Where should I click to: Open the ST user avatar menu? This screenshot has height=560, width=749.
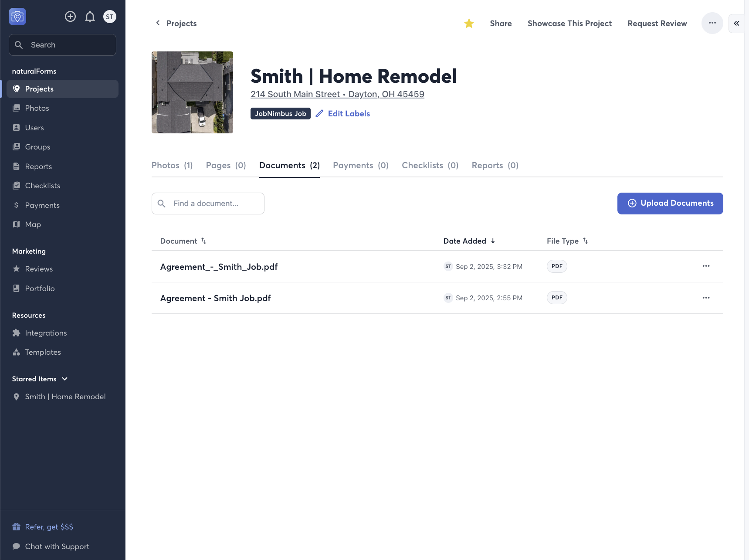(110, 17)
